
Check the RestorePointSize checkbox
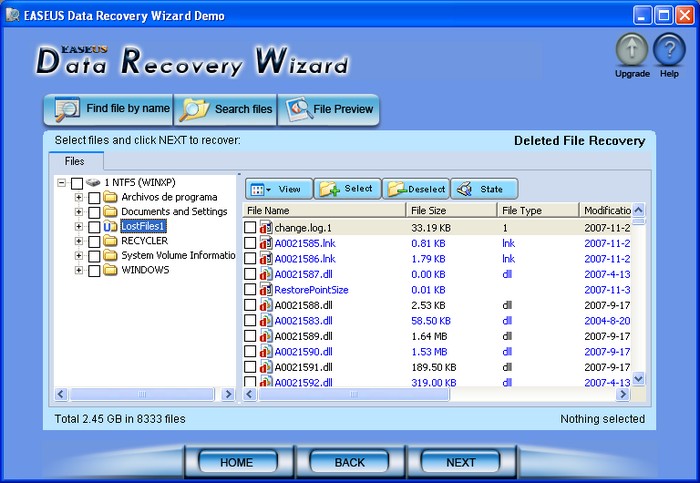pos(250,290)
